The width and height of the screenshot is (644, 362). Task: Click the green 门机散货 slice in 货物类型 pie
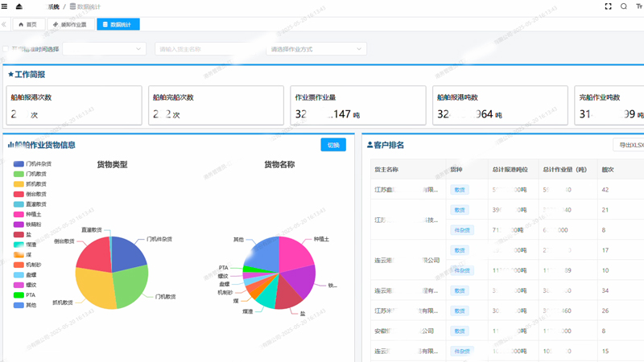click(x=130, y=287)
